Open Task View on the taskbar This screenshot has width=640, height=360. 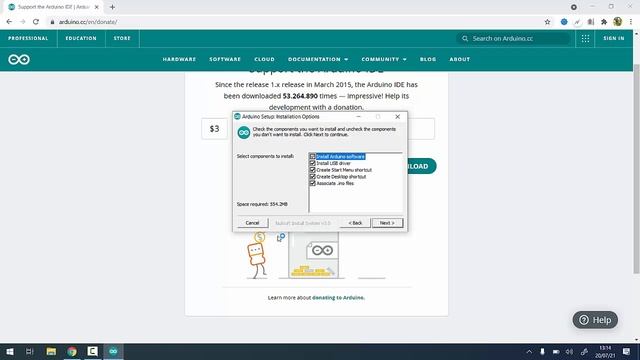tap(29, 351)
